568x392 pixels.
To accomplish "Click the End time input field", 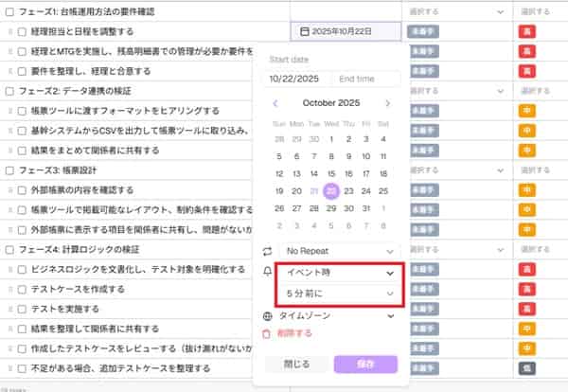I will click(x=365, y=79).
